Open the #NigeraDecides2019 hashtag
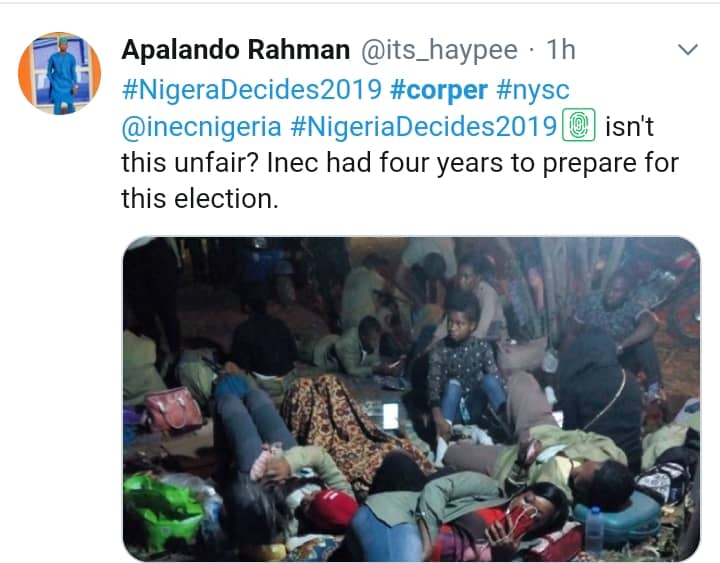 coord(252,89)
